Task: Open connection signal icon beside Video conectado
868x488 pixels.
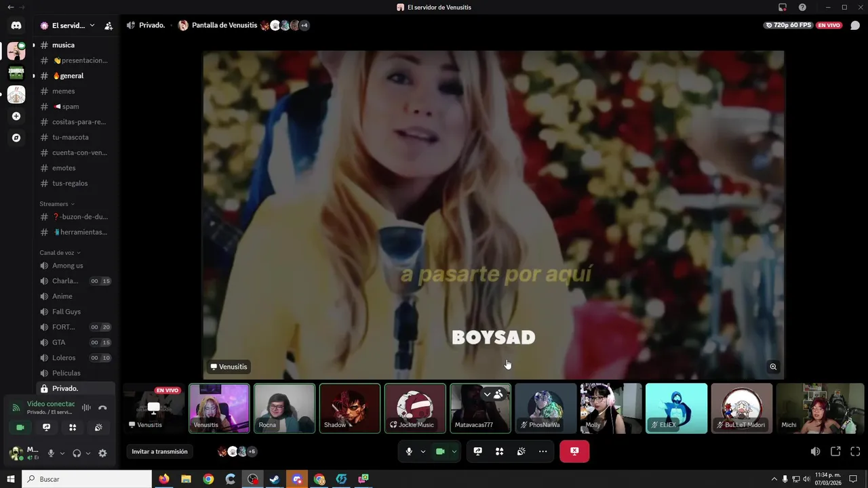Action: (16, 407)
